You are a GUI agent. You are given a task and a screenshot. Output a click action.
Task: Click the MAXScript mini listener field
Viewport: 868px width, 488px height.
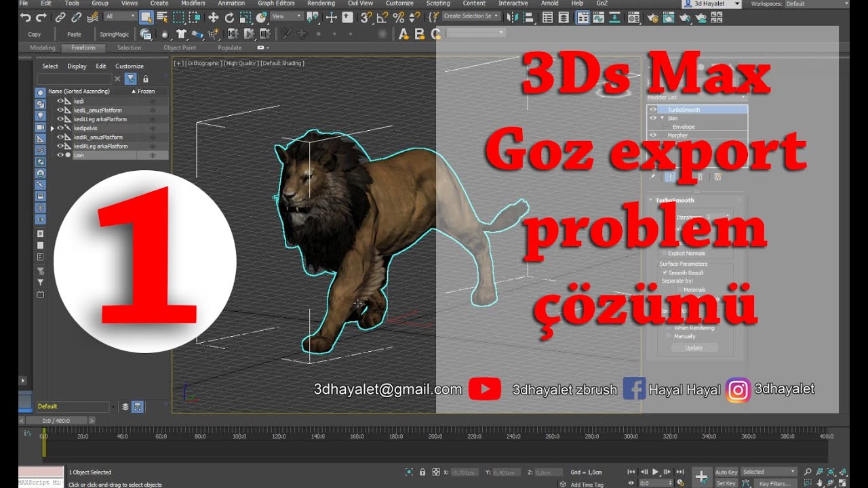click(41, 483)
